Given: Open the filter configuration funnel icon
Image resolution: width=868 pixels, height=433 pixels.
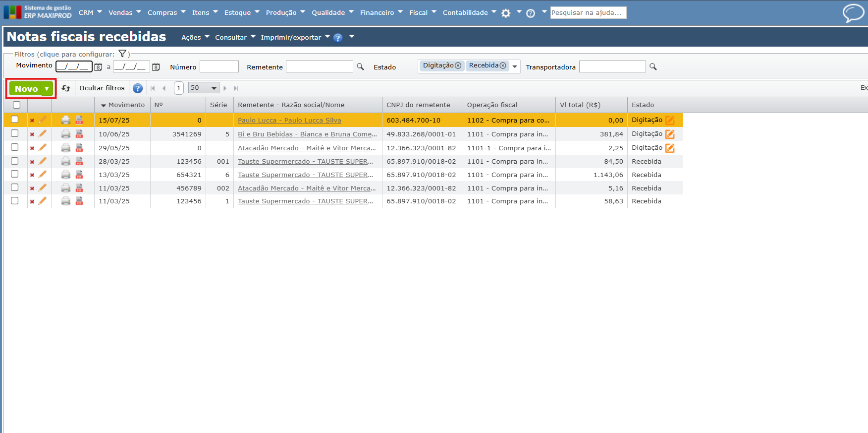Looking at the screenshot, I should tap(122, 54).
